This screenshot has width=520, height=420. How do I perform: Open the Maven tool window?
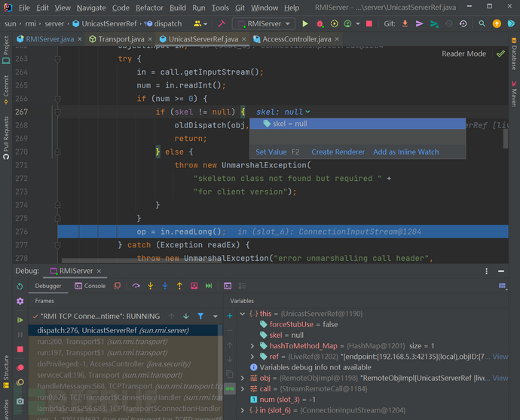point(514,94)
